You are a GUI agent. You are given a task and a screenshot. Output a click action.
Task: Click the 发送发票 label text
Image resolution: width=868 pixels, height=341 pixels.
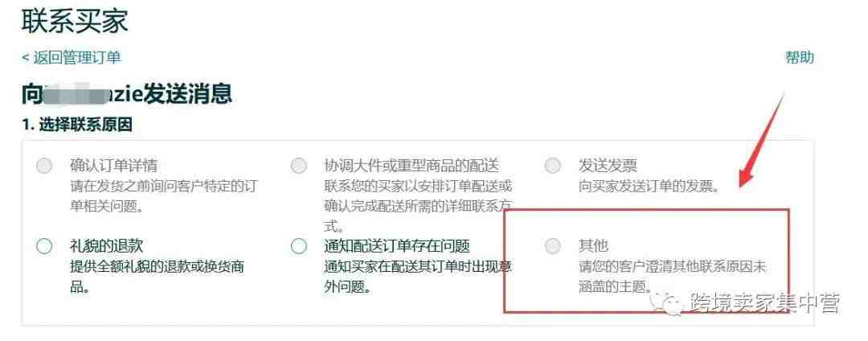tap(608, 166)
